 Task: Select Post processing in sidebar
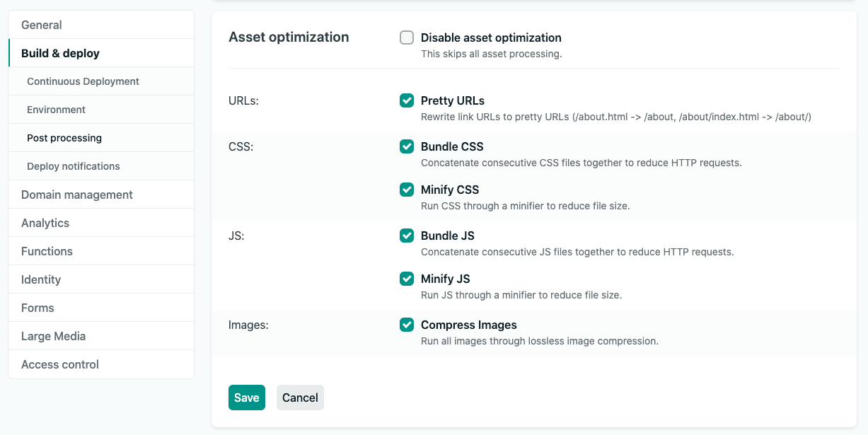[x=101, y=138]
